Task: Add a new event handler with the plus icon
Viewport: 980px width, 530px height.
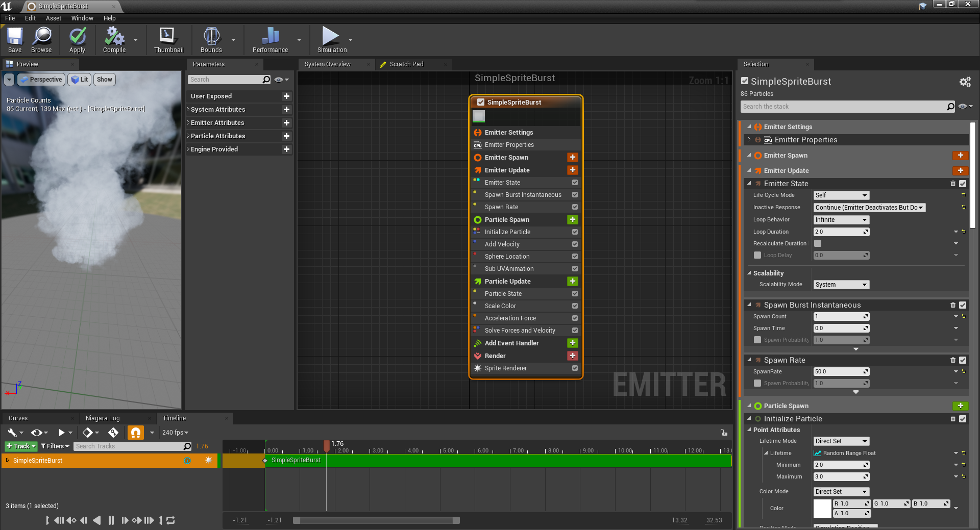Action: pyautogui.click(x=573, y=343)
